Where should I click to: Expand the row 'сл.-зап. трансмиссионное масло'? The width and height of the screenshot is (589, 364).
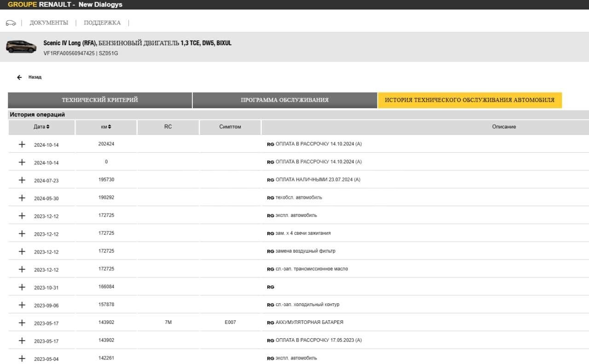(22, 269)
